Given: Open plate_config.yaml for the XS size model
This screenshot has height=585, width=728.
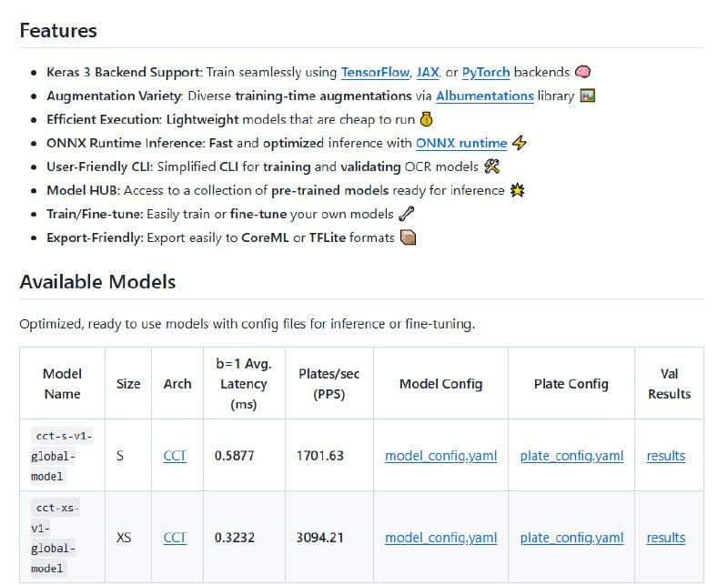Looking at the screenshot, I should (x=571, y=538).
